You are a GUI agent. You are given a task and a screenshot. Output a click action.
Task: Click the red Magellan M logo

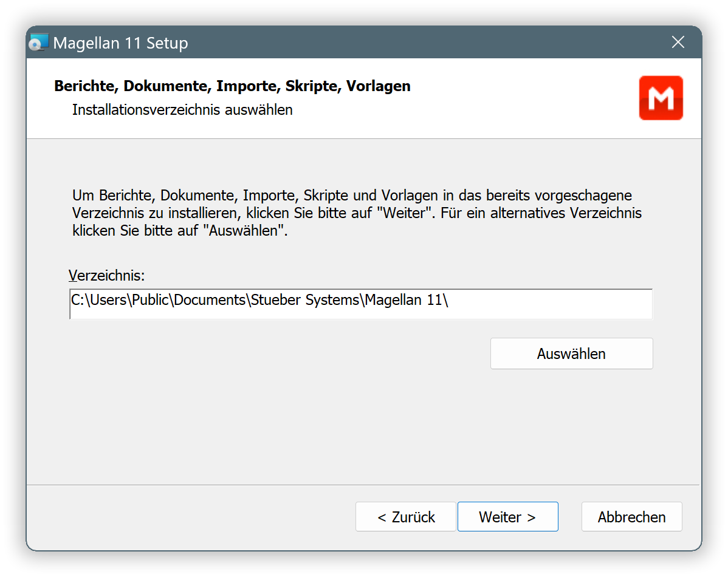click(x=661, y=98)
